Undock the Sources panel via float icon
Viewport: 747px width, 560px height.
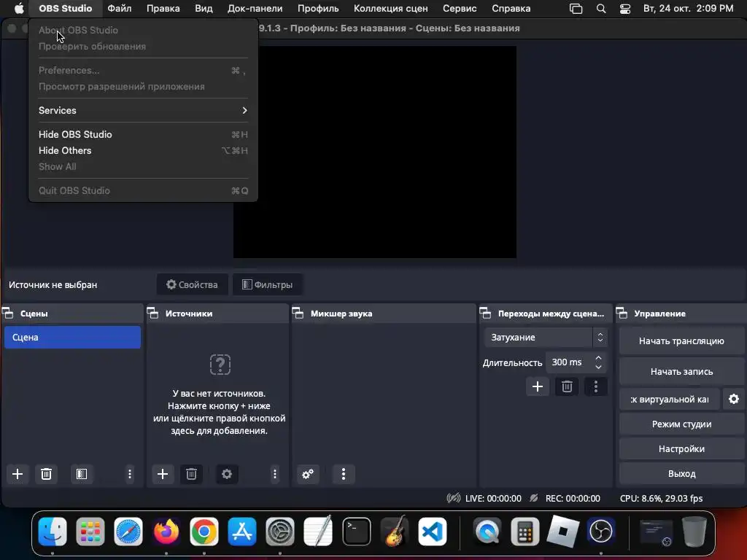click(x=153, y=314)
